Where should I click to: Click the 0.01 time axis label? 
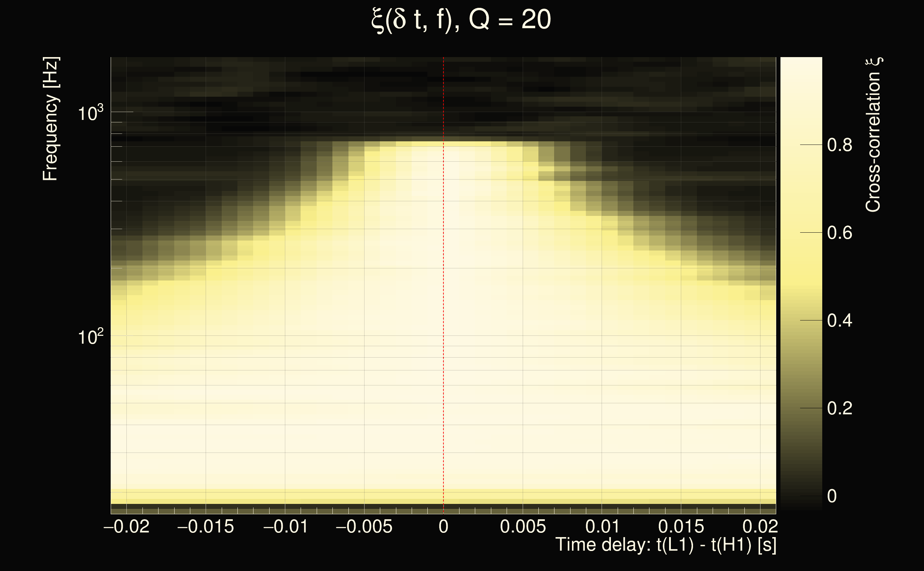click(602, 526)
